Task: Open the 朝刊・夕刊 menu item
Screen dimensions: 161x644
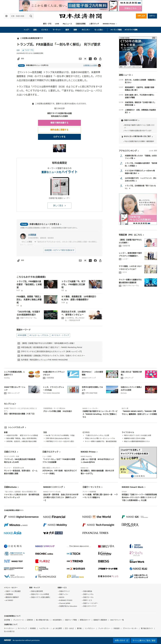Action: [x=47, y=24]
